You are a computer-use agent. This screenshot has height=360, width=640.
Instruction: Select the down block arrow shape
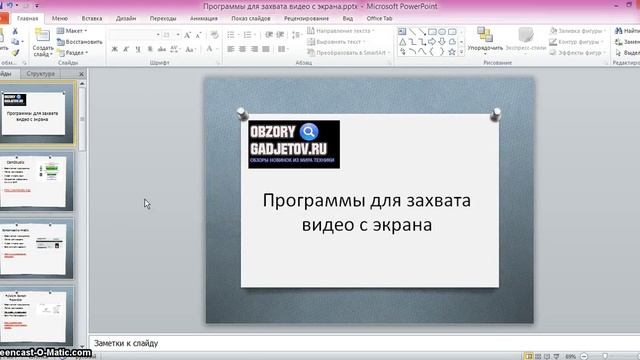442,42
